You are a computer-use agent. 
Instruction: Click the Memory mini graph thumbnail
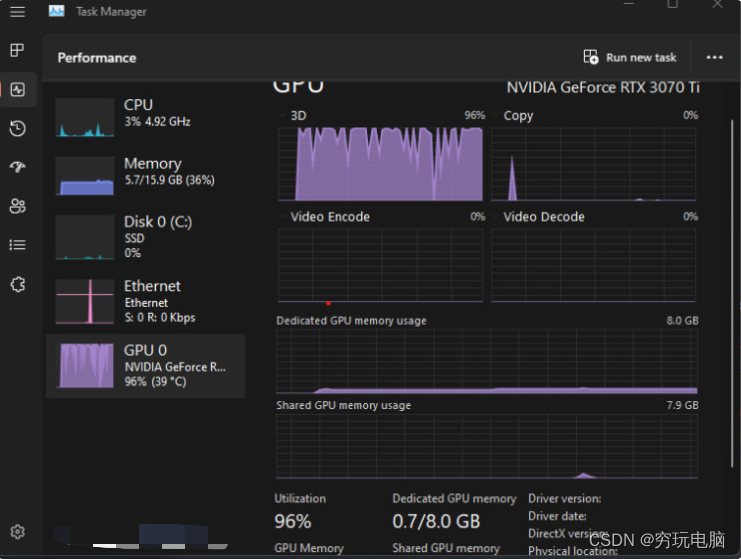pyautogui.click(x=85, y=176)
